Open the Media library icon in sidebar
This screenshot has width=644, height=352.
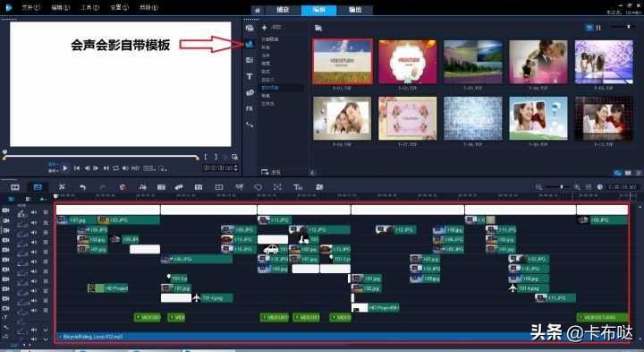point(250,28)
